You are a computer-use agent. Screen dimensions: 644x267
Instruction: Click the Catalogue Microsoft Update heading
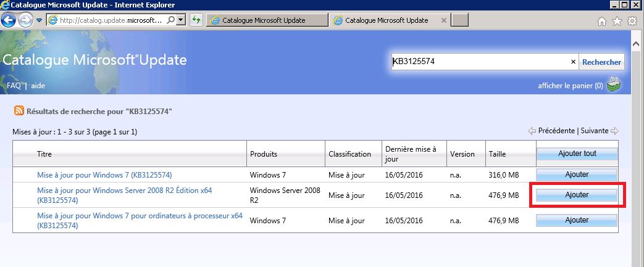tap(94, 60)
